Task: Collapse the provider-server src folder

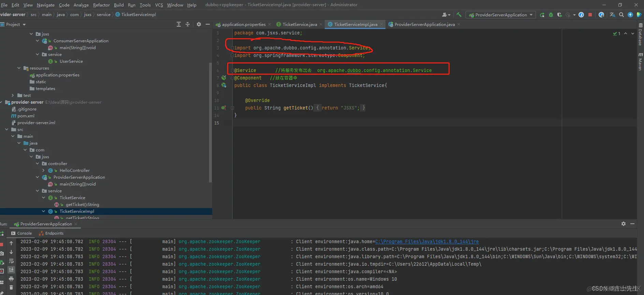Action: click(x=6, y=129)
